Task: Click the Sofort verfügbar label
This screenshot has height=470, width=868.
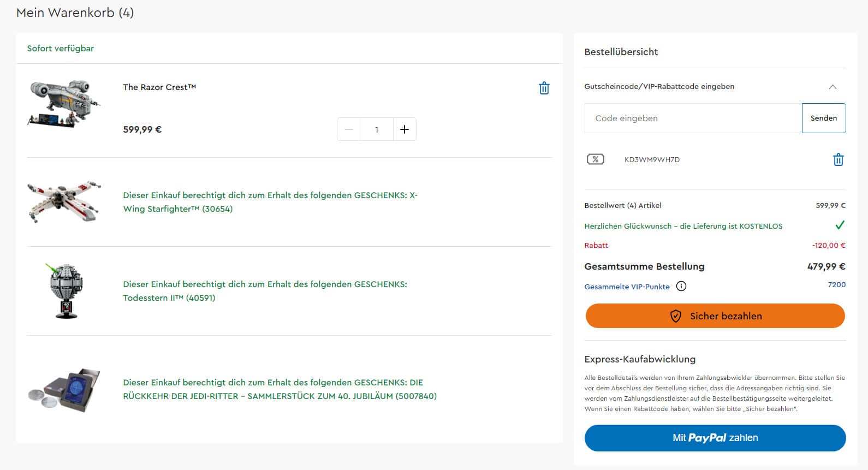Action: (61, 48)
